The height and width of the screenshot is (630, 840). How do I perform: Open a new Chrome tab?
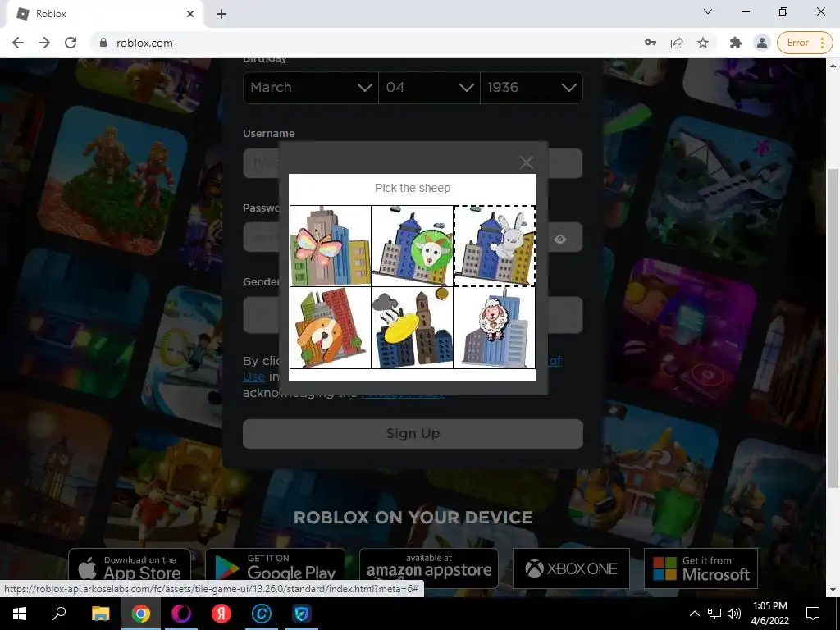[x=221, y=14]
